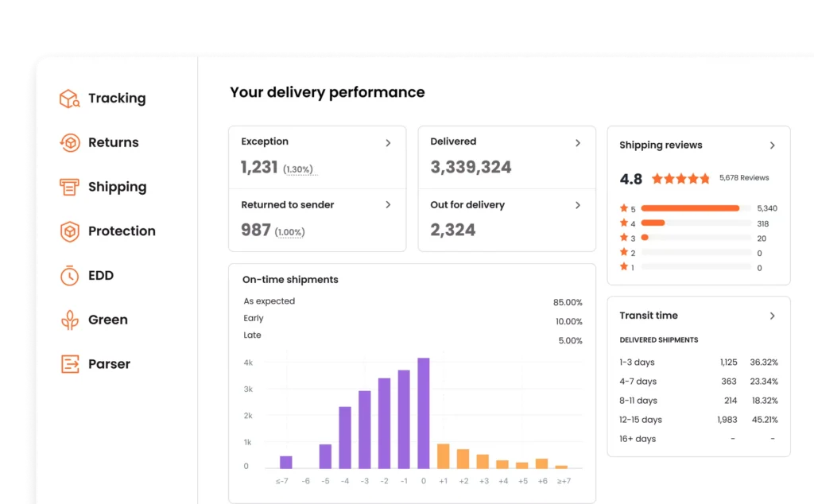The image size is (814, 504).
Task: Open Transit time details chevron
Action: (773, 316)
